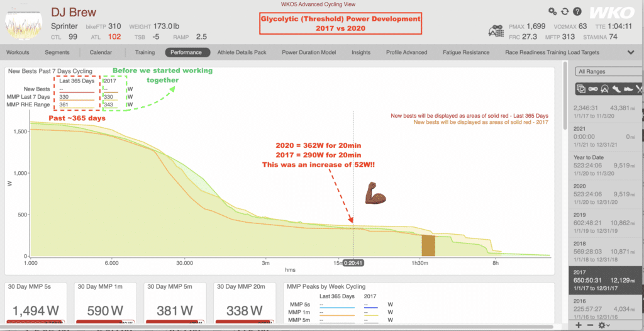Open the Power Duration Model tab

point(309,52)
